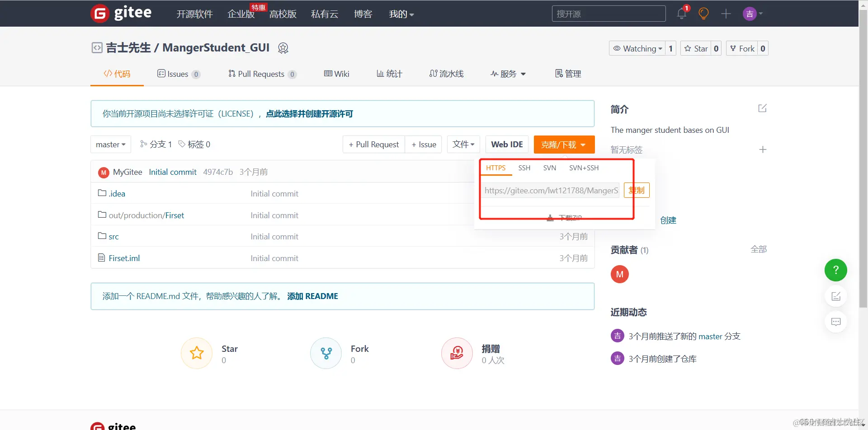Click the Fork icon at the page bottom
868x430 pixels.
pyautogui.click(x=326, y=353)
